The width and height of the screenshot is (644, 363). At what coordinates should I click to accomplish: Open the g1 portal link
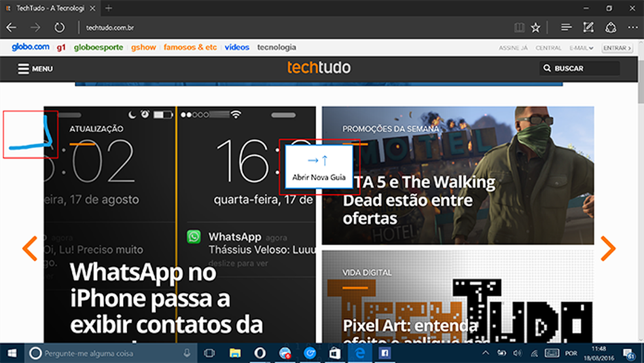coord(62,47)
